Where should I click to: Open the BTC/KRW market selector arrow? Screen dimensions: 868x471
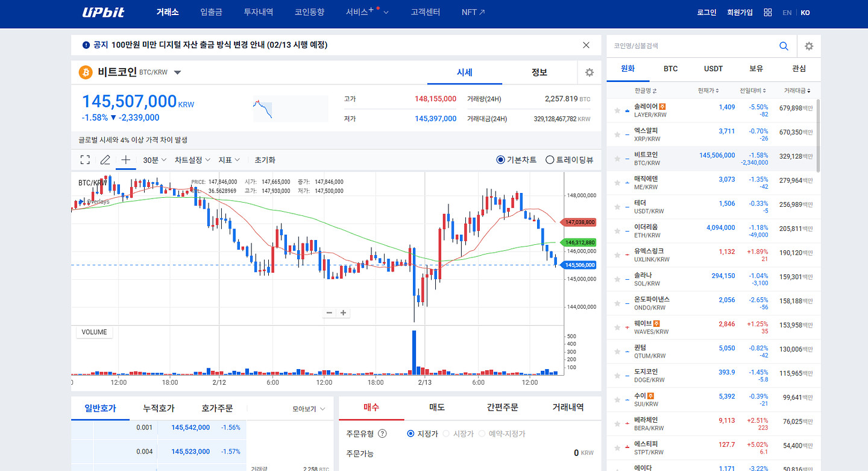point(177,73)
